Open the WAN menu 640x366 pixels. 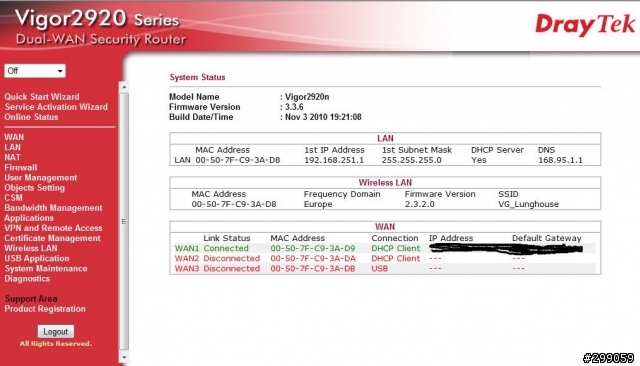tap(14, 137)
